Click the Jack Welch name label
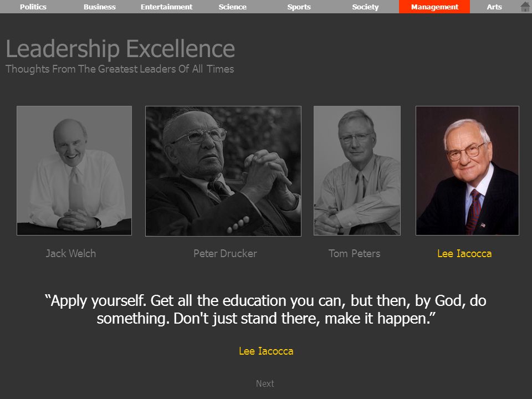 71,253
